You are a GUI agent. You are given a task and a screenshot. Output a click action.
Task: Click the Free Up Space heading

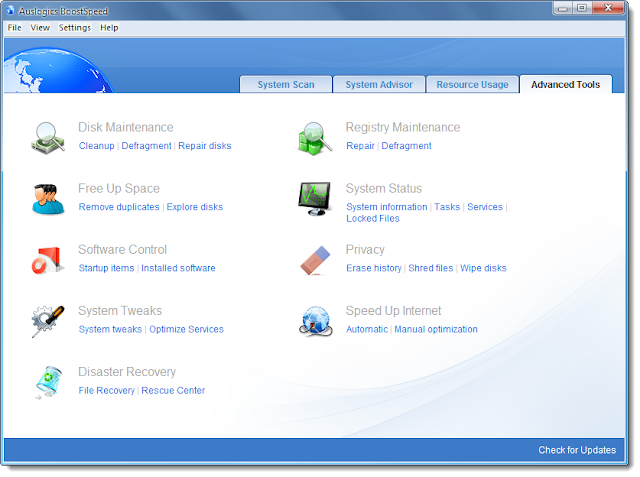(119, 189)
